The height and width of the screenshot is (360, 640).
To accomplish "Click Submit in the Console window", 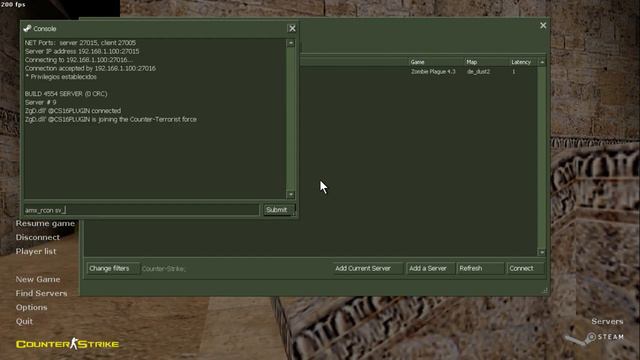I will [278, 210].
